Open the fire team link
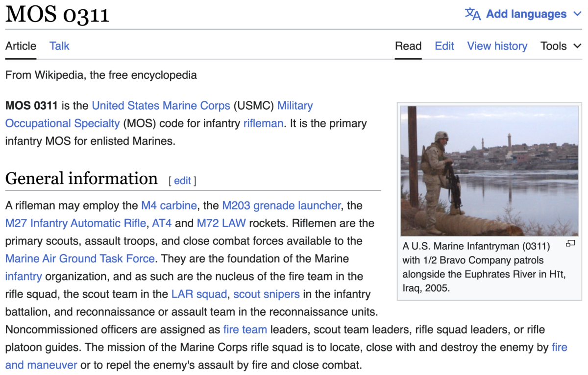The image size is (588, 375). coord(245,329)
